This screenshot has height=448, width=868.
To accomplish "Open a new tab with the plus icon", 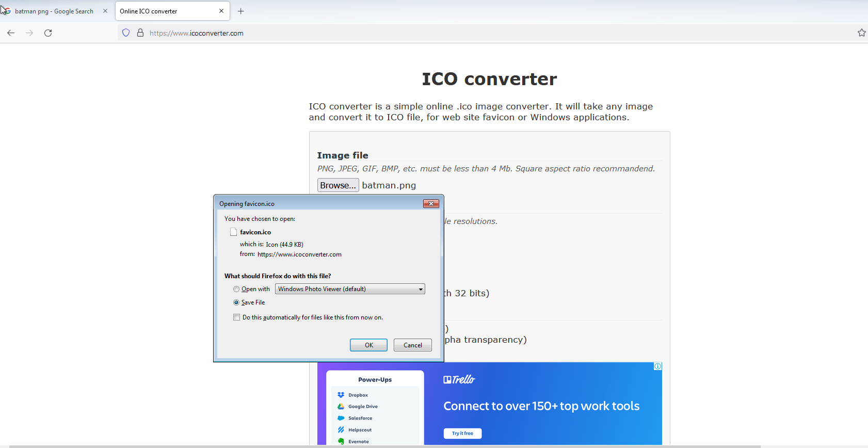I will coord(240,11).
